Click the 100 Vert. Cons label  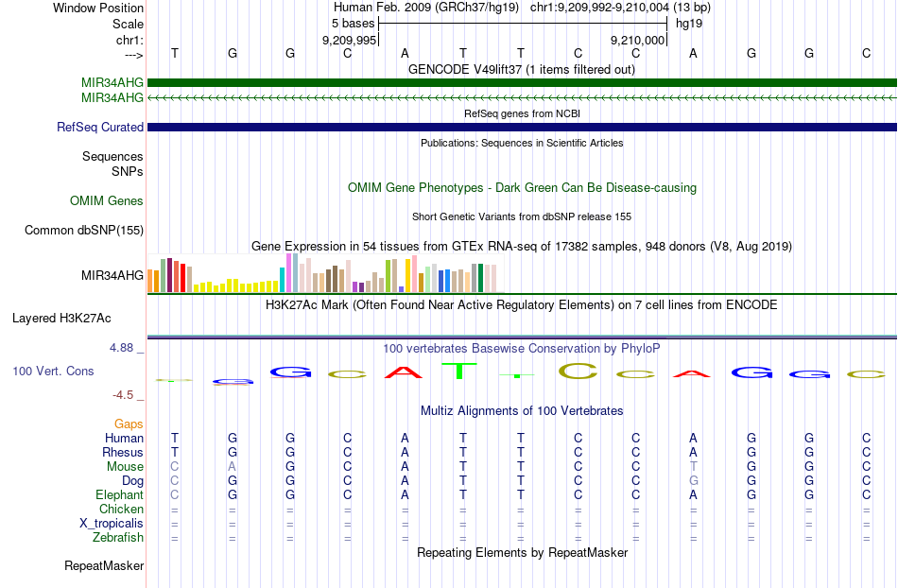point(53,371)
